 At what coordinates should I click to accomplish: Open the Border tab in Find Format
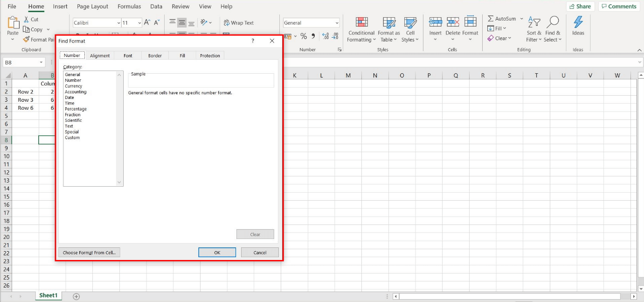click(x=155, y=56)
